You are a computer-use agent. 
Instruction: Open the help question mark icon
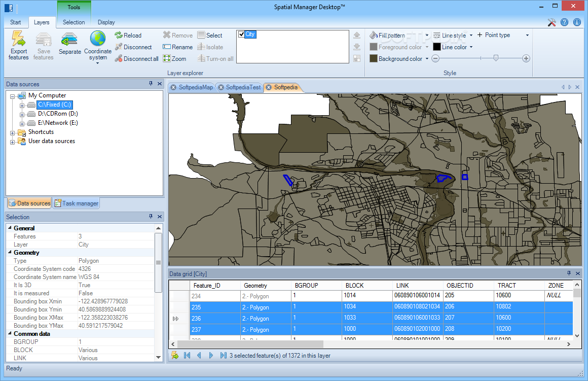[564, 22]
